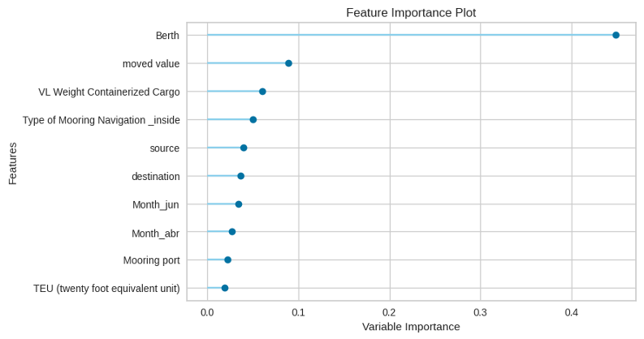The height and width of the screenshot is (339, 644).
Task: Select the destination feature's dot marker
Action: (240, 176)
